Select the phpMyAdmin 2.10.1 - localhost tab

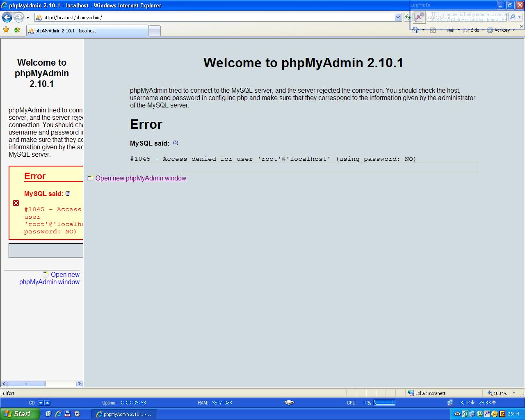pyautogui.click(x=87, y=31)
